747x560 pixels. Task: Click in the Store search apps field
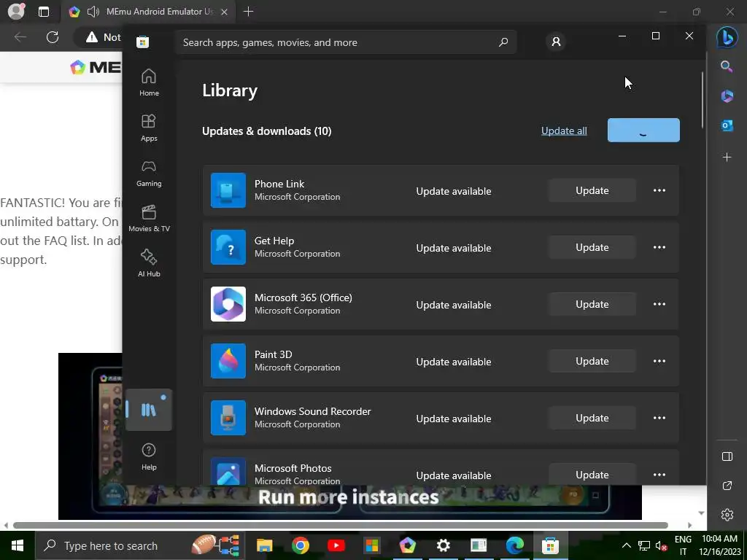coord(345,42)
